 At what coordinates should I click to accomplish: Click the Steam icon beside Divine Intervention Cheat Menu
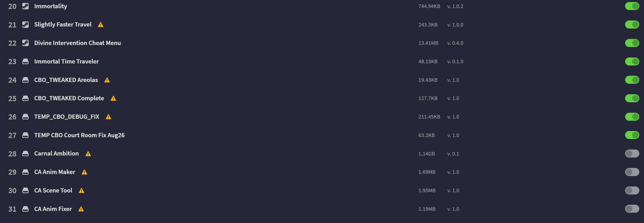coord(25,43)
